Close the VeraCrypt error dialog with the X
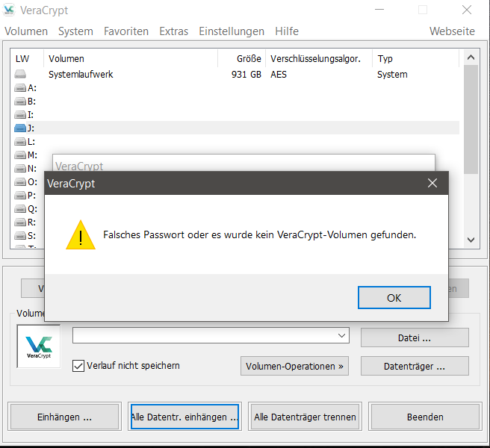Image resolution: width=490 pixels, height=448 pixels. pyautogui.click(x=432, y=183)
